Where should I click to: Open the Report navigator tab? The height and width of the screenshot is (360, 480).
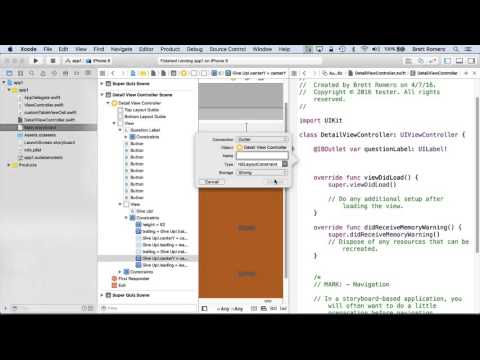[88, 73]
